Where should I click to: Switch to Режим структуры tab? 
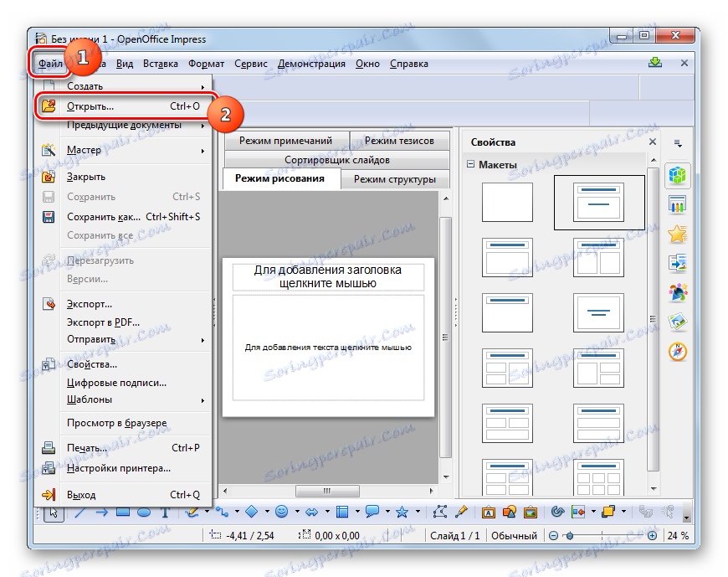tap(395, 179)
